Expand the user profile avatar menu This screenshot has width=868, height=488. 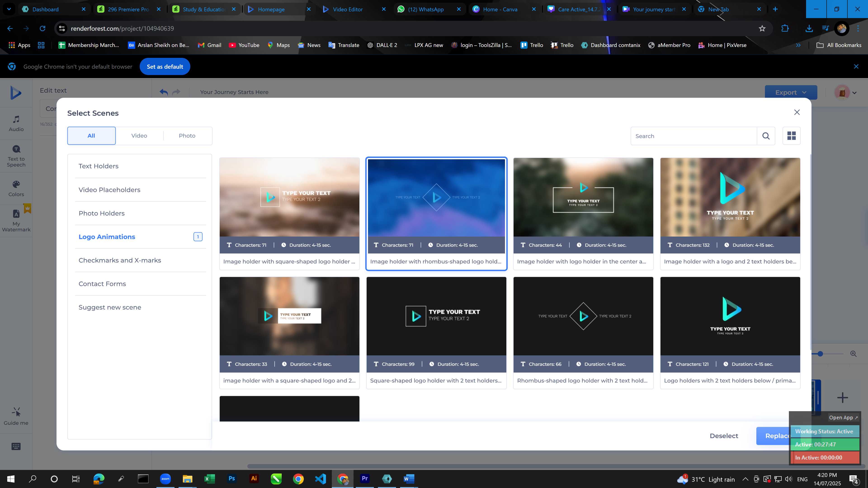[x=845, y=92]
